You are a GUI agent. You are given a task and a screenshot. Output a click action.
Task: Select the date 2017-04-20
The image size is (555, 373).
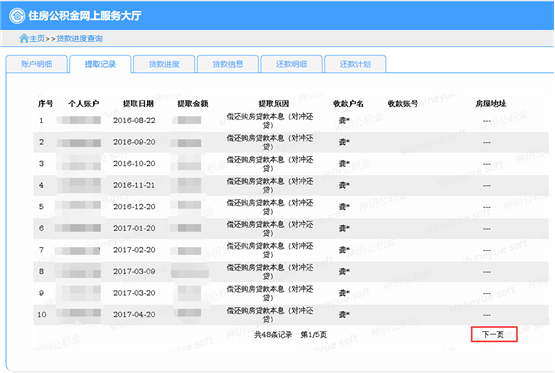pos(134,315)
